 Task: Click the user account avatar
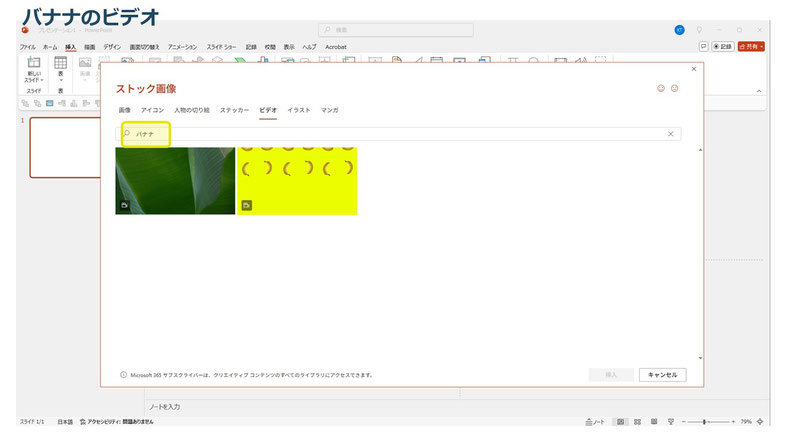pyautogui.click(x=679, y=30)
